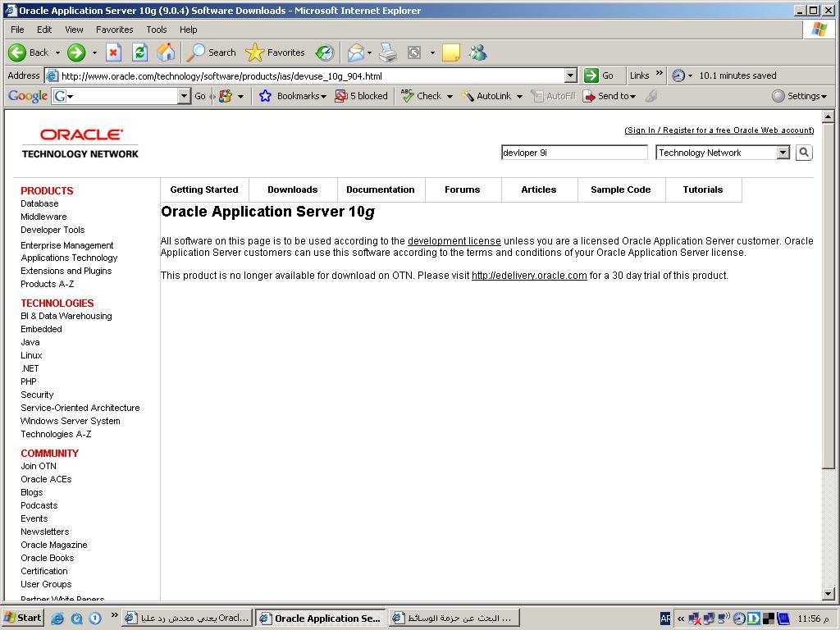Click the Oracle Technology Network logo
Viewport: 840px width, 630px height.
[80, 143]
